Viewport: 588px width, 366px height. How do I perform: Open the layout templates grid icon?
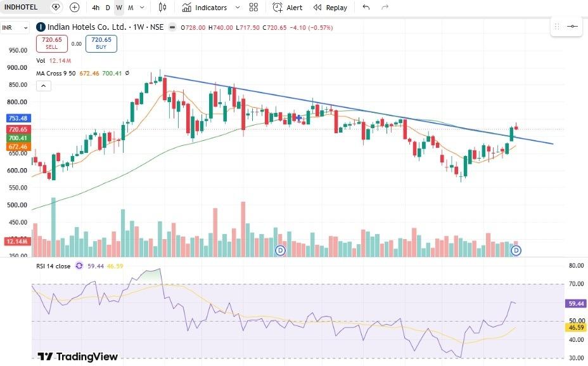(253, 8)
